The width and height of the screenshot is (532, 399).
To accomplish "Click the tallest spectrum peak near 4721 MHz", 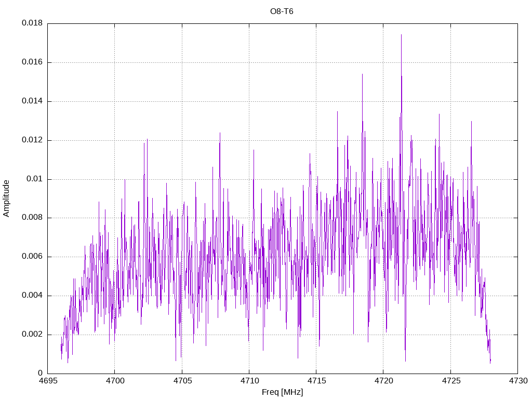I will (402, 35).
